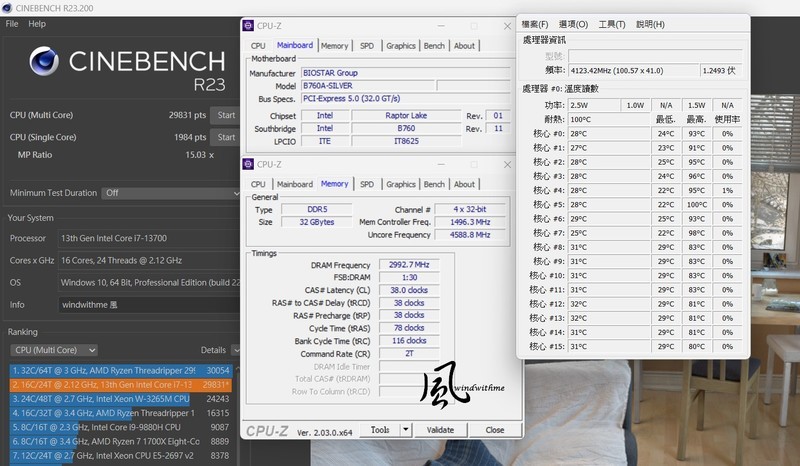Select ranking row 3 Intel Xeon W-3265M
800x466 pixels.
pos(120,399)
